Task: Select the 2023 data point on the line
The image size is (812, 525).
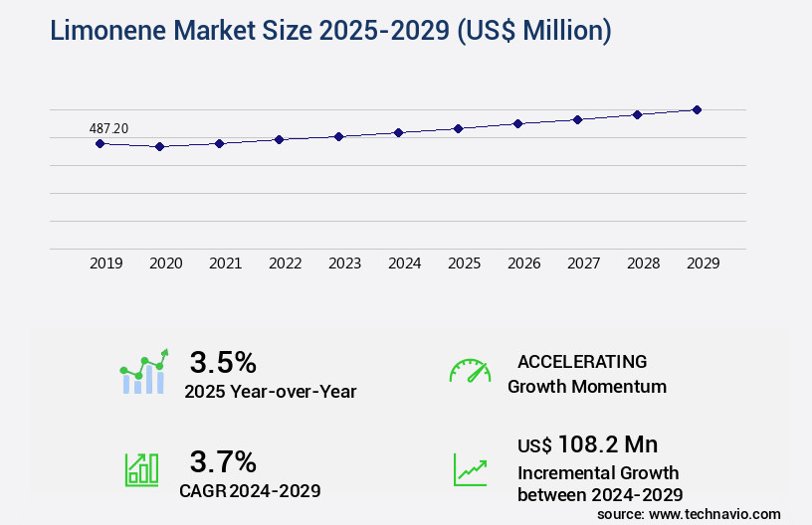Action: (338, 136)
